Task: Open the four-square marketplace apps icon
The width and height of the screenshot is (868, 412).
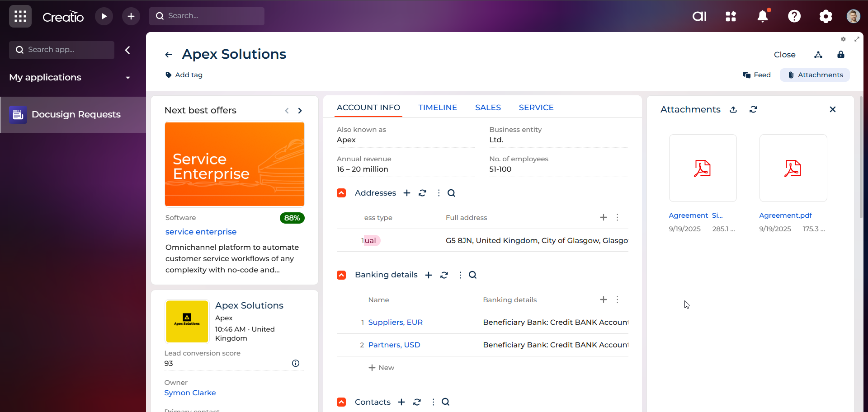Action: point(731,16)
